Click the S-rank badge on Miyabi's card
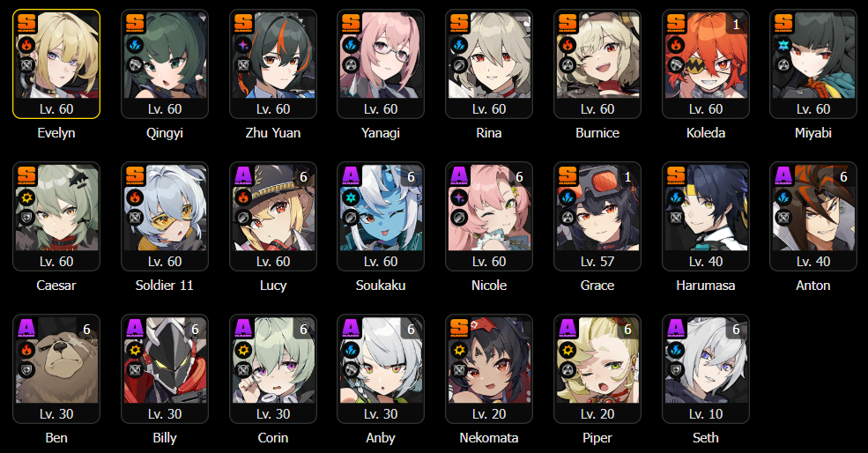Viewport: 868px width, 453px height. [x=784, y=23]
